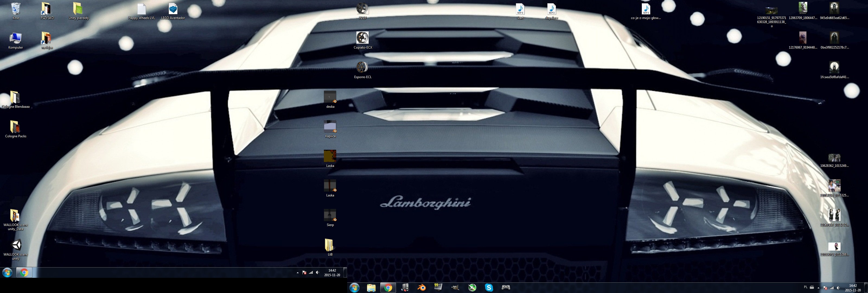Open Windows Explorer from the taskbar
This screenshot has width=868, height=293.
[x=371, y=287]
